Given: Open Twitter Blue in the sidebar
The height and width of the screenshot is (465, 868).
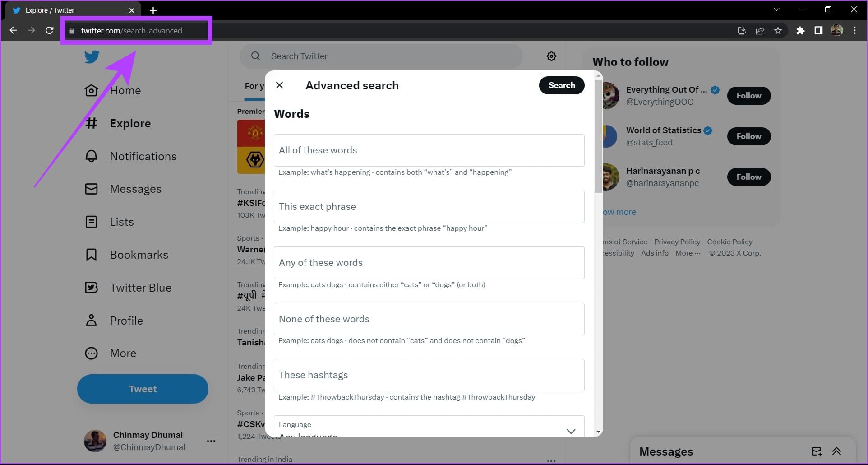Looking at the screenshot, I should [x=128, y=288].
